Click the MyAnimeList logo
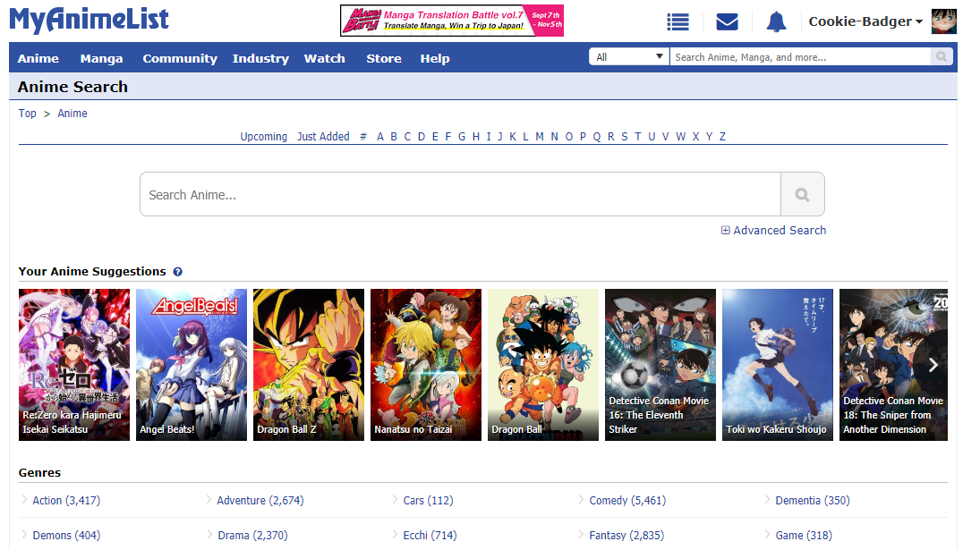Viewport: 980px width, 550px height. [x=89, y=20]
